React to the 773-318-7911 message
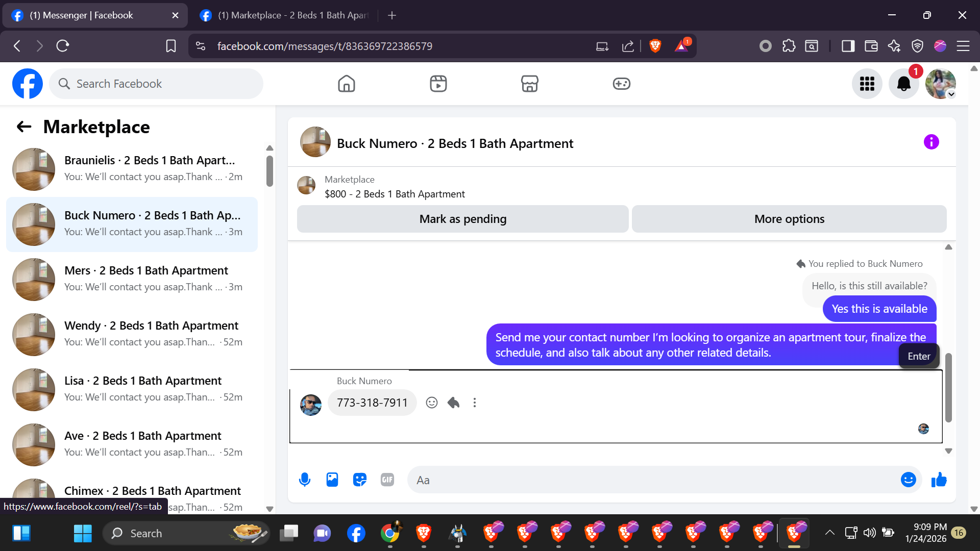Image resolution: width=980 pixels, height=551 pixels. (432, 403)
